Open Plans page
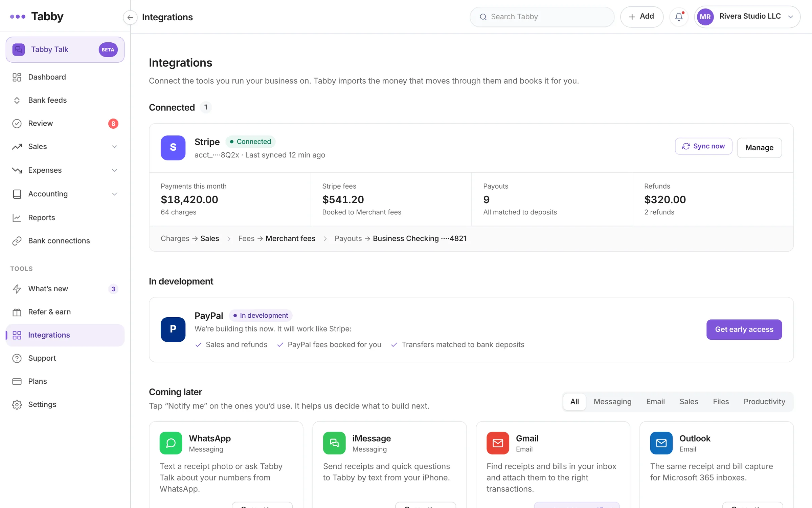This screenshot has height=508, width=812. [x=65, y=381]
